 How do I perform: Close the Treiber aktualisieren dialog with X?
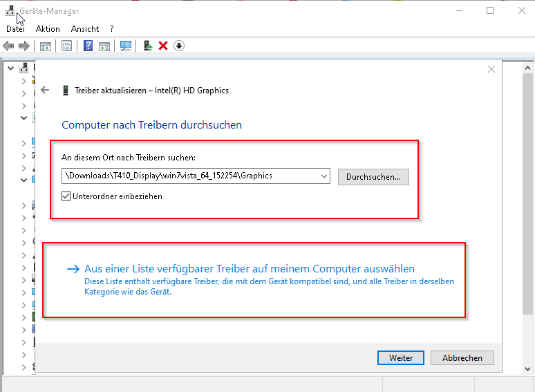click(491, 69)
